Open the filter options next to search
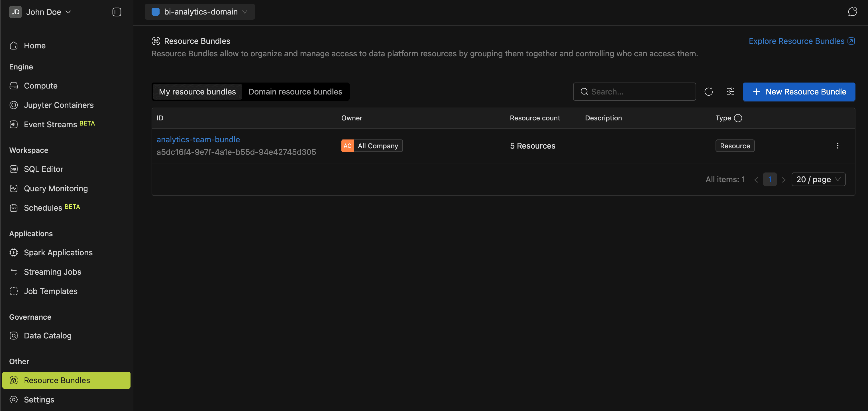The height and width of the screenshot is (411, 868). click(730, 92)
